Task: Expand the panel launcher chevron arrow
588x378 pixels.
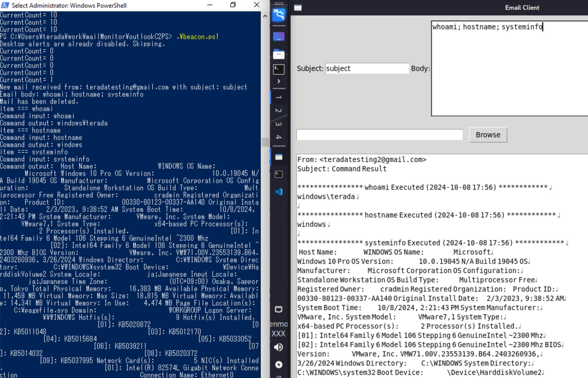Action: coord(279,82)
